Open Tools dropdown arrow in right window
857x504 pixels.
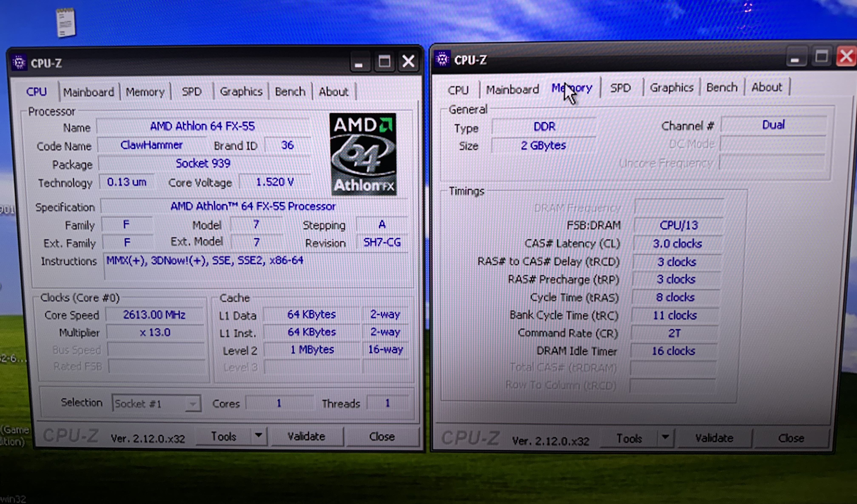click(665, 437)
